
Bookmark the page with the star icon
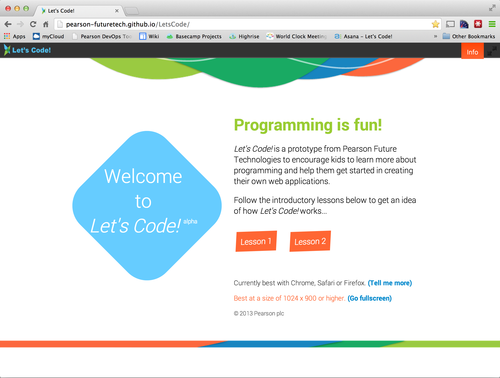click(435, 24)
